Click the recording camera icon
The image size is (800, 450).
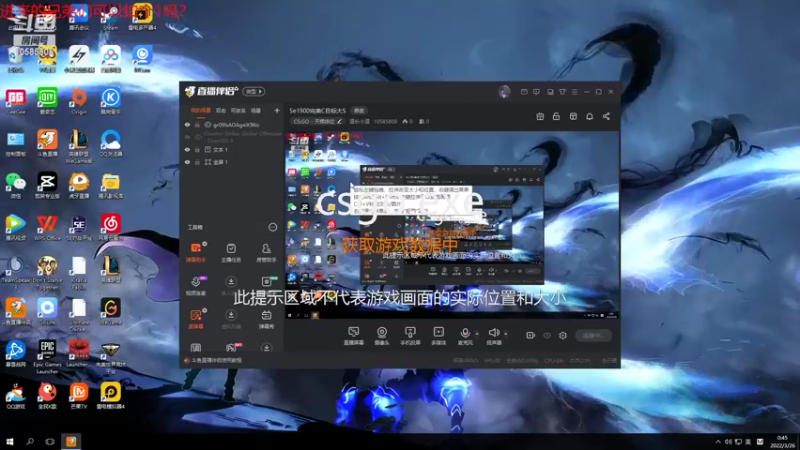click(x=531, y=335)
